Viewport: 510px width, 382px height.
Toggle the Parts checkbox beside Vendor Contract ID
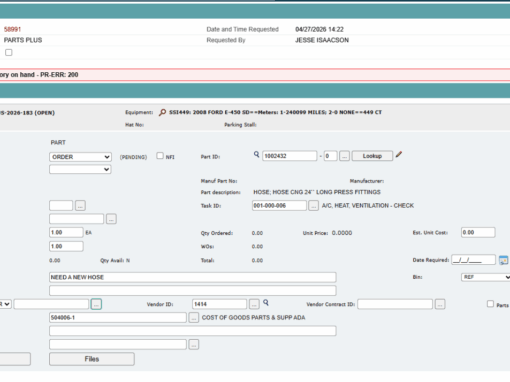point(490,304)
